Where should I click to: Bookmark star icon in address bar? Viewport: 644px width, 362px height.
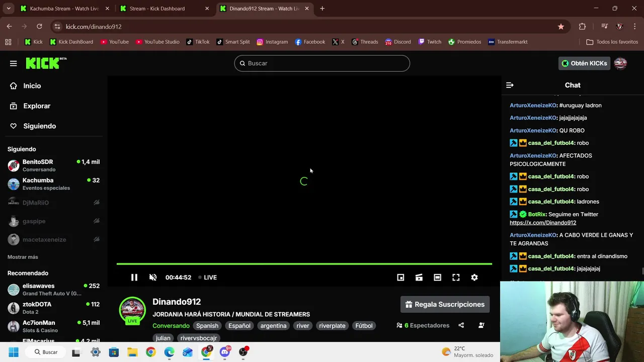561,27
